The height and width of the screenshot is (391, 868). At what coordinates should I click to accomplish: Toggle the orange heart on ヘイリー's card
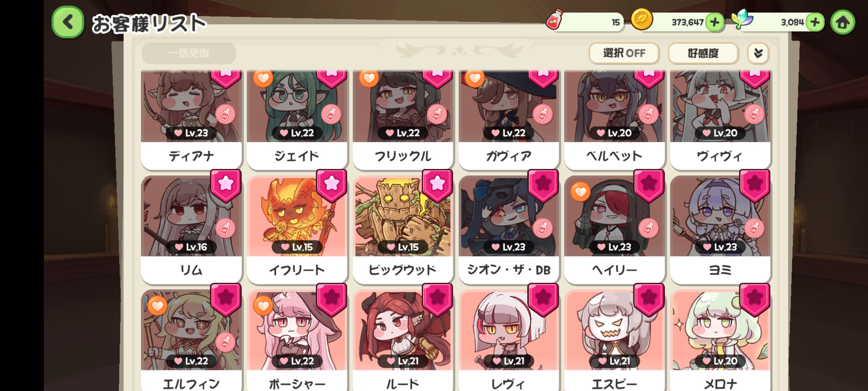pyautogui.click(x=580, y=192)
